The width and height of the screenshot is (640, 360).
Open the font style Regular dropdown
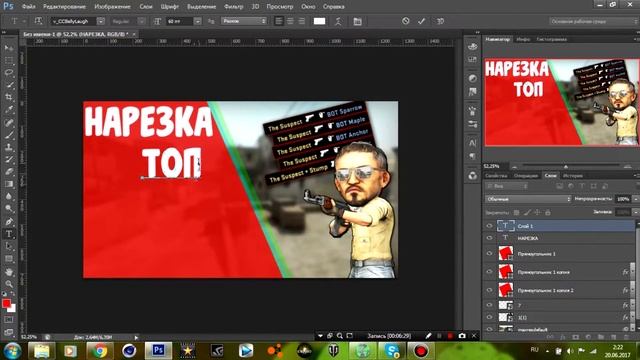pyautogui.click(x=141, y=21)
